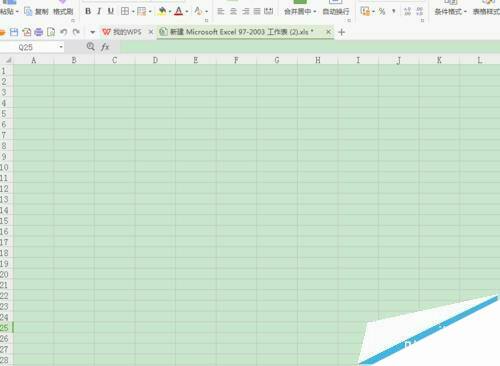Apply comma thousands separator style
The height and width of the screenshot is (366, 500).
(394, 11)
